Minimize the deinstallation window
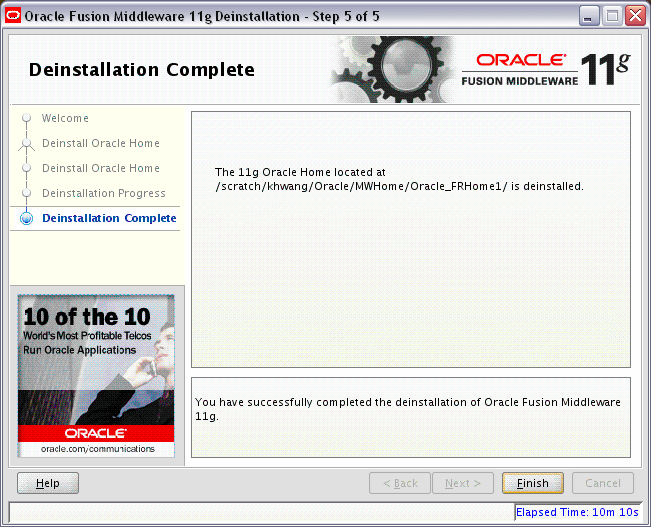The width and height of the screenshot is (651, 527). tap(589, 16)
